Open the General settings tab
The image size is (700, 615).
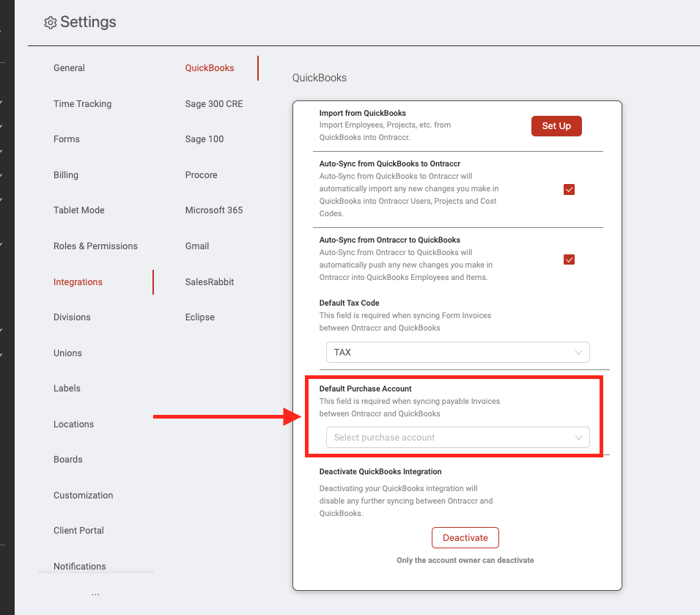click(x=69, y=68)
